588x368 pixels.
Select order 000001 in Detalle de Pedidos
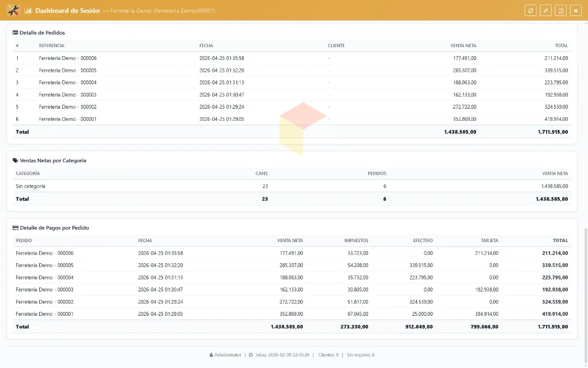tap(292, 119)
